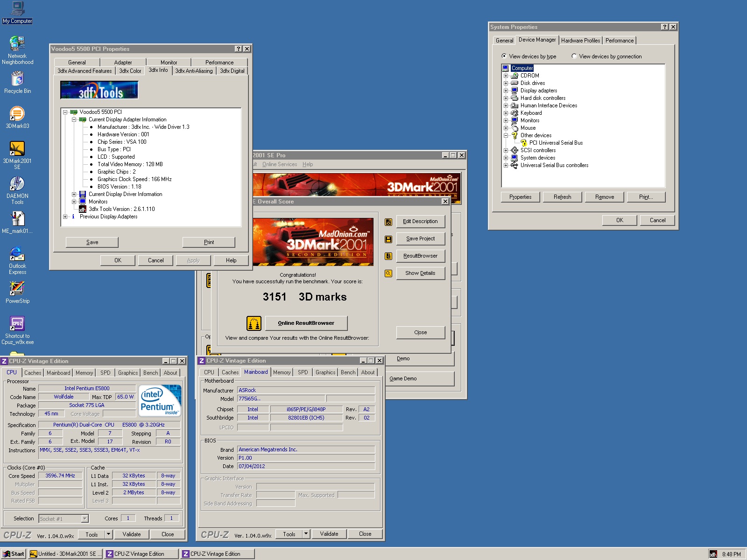Click the Intel Pentium E5800 Name field
The width and height of the screenshot is (747, 560).
pos(87,388)
